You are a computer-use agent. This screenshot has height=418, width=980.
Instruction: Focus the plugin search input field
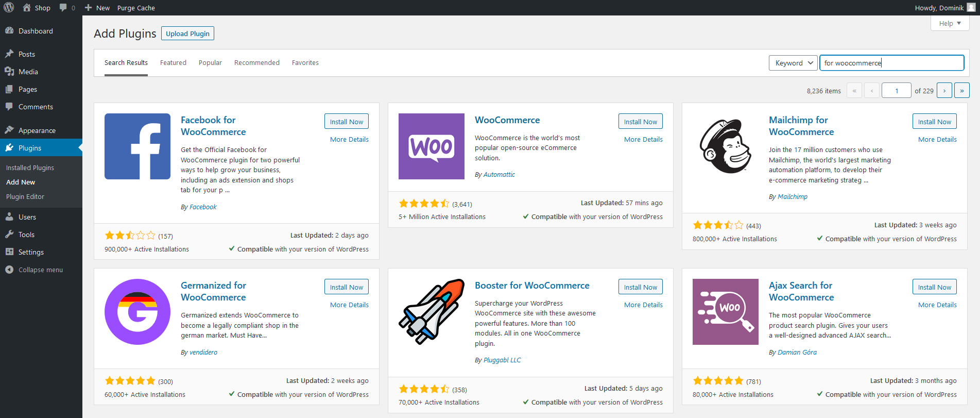pos(892,63)
